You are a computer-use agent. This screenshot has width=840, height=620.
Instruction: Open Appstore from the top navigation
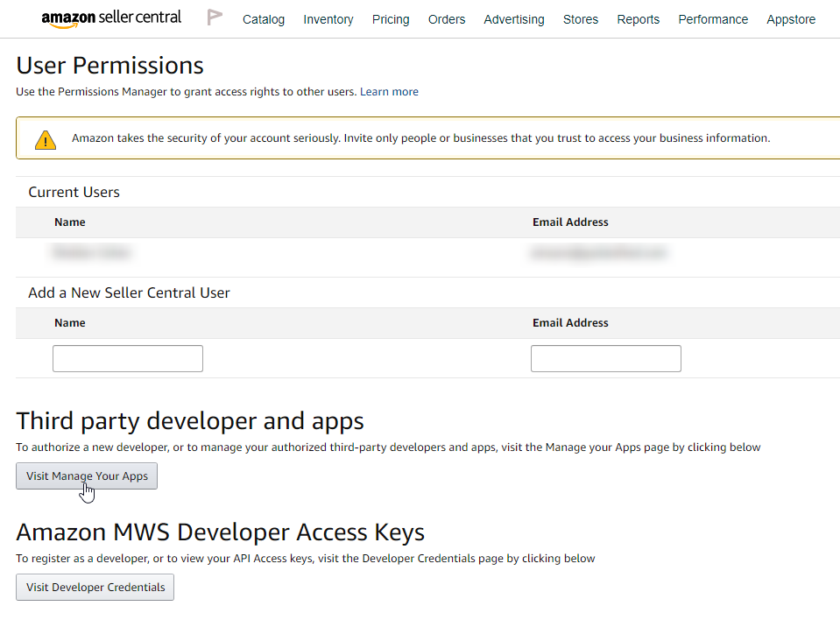pos(791,19)
